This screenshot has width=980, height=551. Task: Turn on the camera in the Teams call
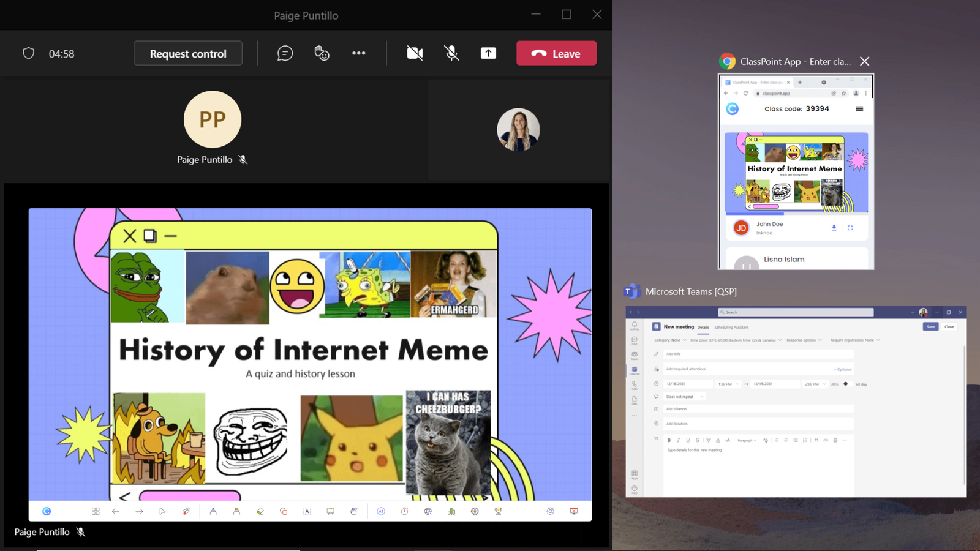pos(415,53)
